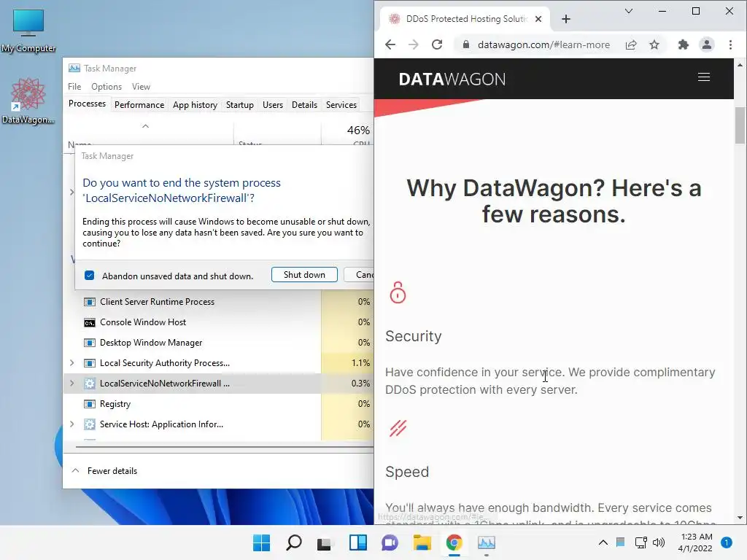Confirm with the Shut down button
Viewport: 747px width, 560px height.
304,275
